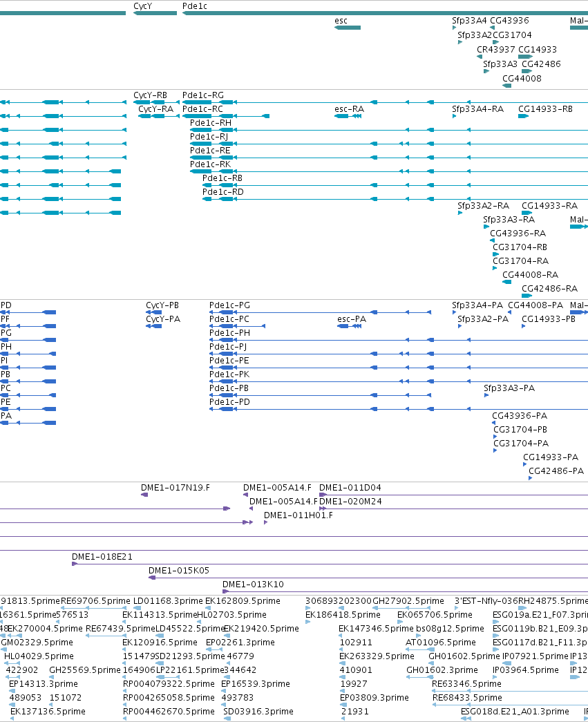Select the CG31704-RB transcript
Viewport: 588px width, 722px height.
[520, 247]
